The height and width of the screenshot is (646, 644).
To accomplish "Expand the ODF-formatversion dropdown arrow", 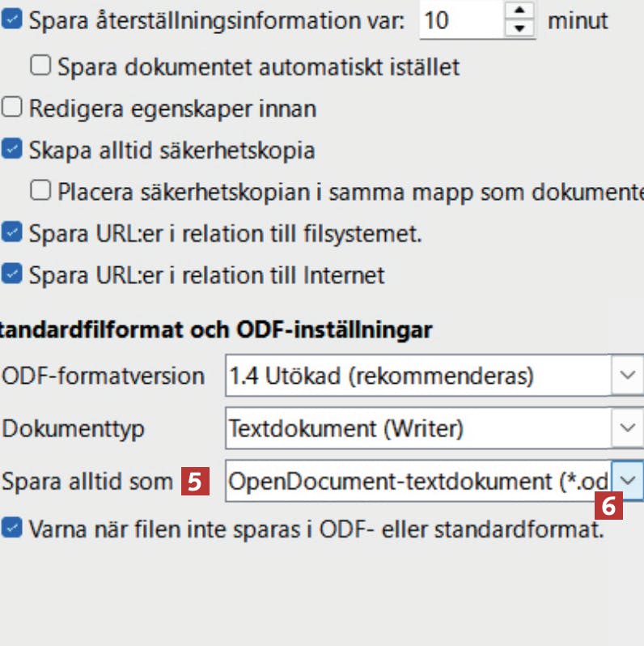I will click(627, 376).
